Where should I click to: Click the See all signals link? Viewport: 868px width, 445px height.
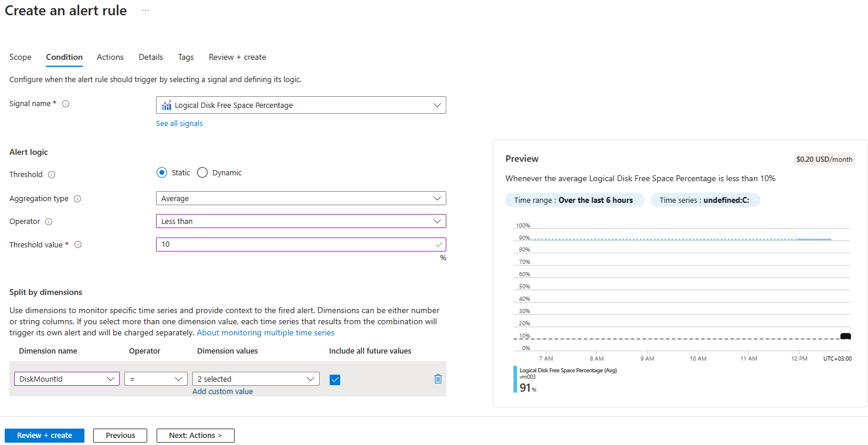[179, 123]
